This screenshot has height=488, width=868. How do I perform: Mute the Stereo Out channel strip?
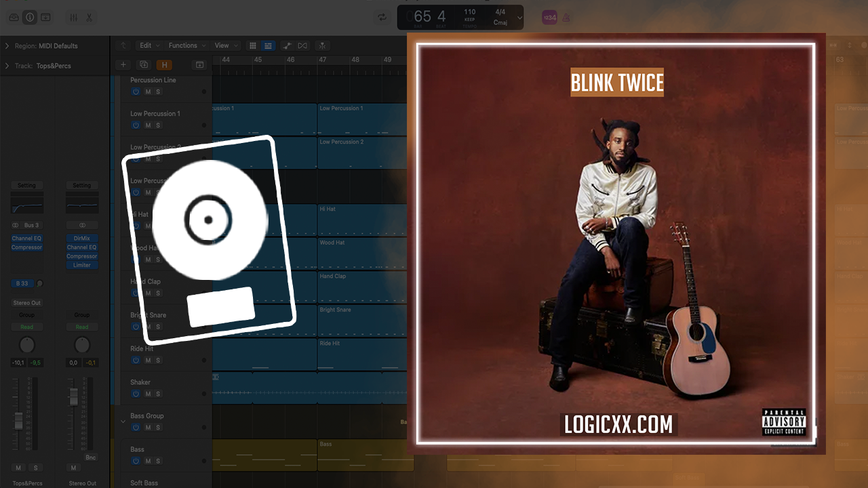click(x=73, y=468)
